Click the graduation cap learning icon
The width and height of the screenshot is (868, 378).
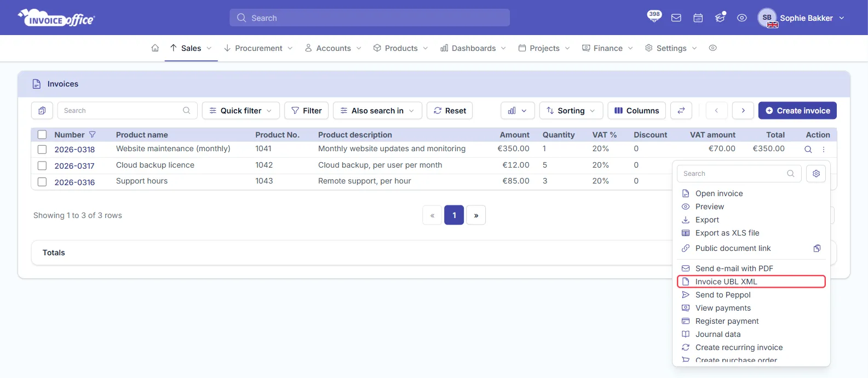point(720,18)
